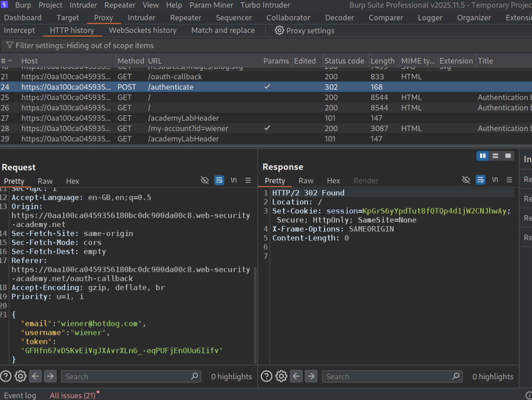Switch to the Repeater main tab
This screenshot has height=400, width=532.
click(186, 18)
